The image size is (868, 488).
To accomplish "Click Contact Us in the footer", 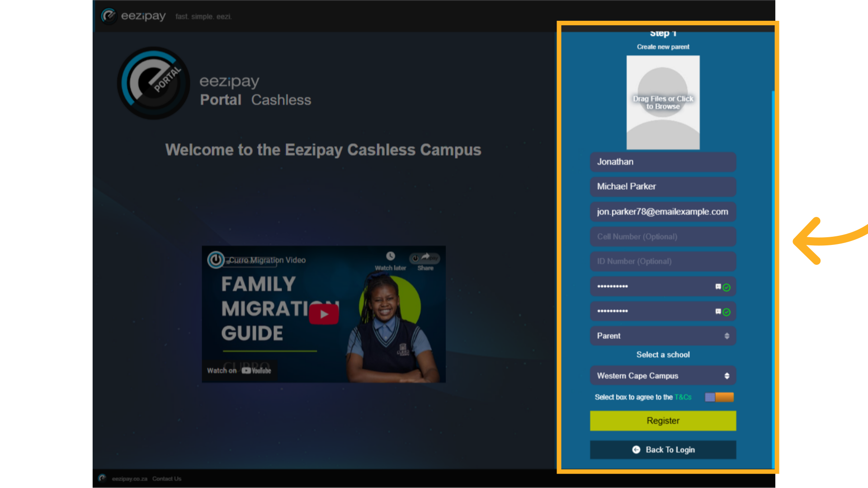I will click(166, 479).
